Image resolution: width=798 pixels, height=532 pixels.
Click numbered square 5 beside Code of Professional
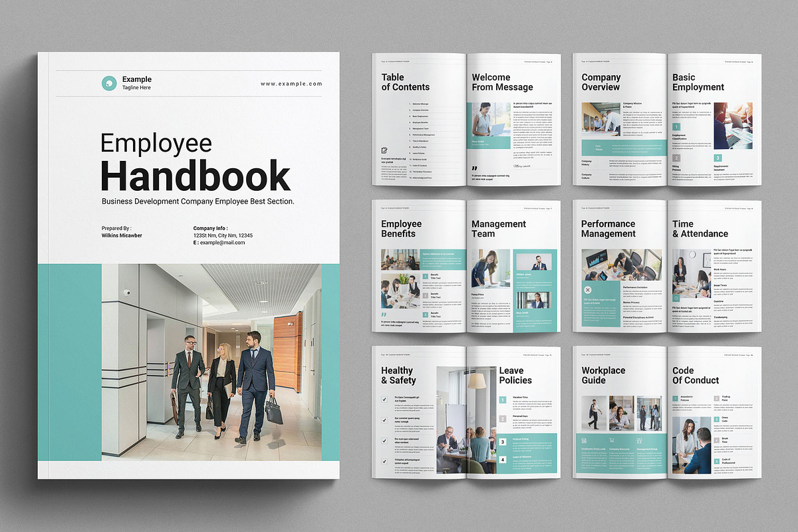[717, 461]
